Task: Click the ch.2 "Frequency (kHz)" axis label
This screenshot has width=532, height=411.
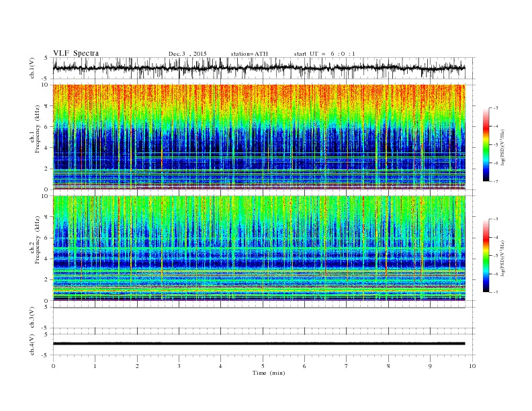Action: (38, 240)
